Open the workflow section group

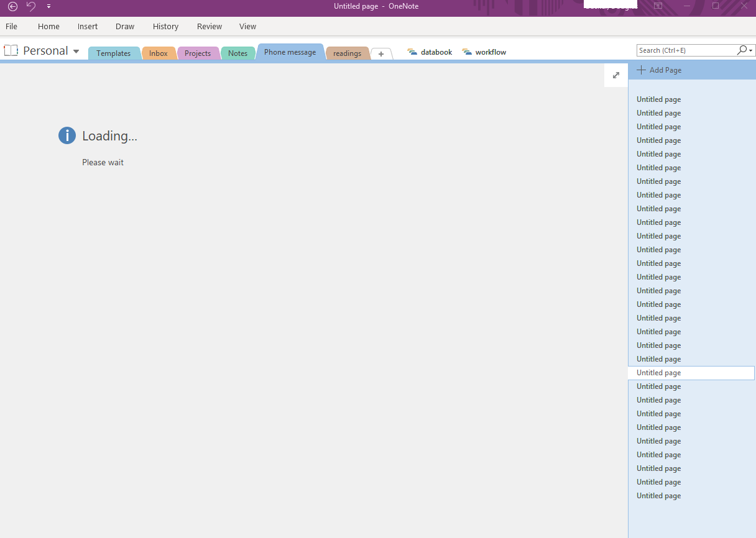click(x=484, y=52)
